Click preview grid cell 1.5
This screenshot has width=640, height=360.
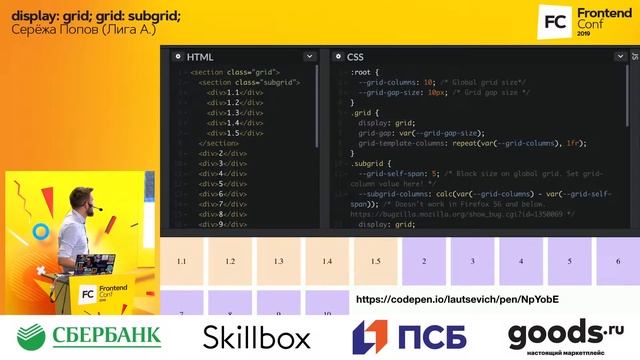376,261
